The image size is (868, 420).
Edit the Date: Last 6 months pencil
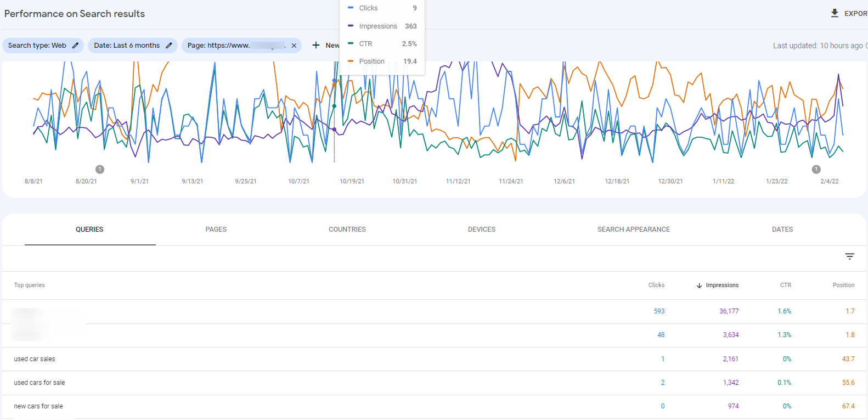pyautogui.click(x=169, y=46)
